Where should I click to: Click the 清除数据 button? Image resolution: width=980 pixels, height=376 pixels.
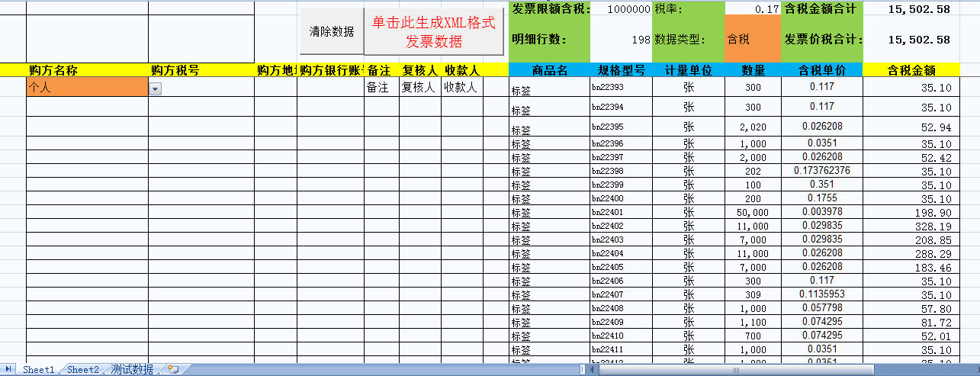tap(331, 32)
